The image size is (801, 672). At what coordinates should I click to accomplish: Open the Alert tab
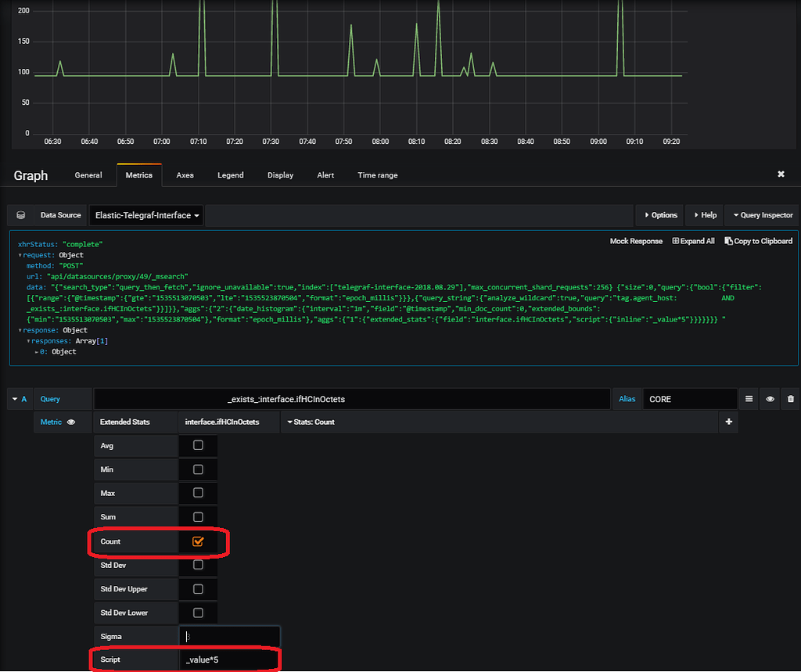[x=325, y=174]
